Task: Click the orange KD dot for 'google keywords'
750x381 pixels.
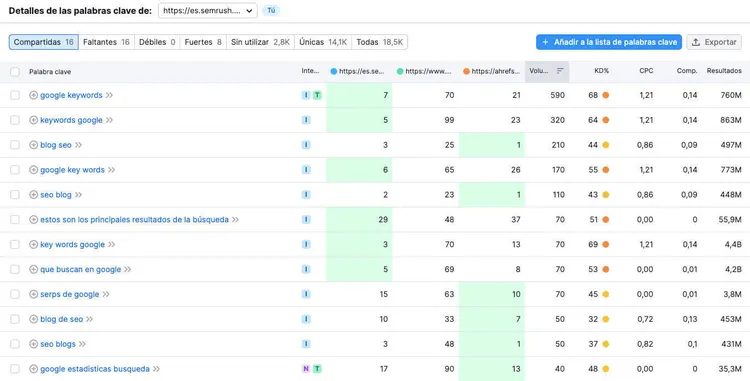Action: click(x=606, y=95)
